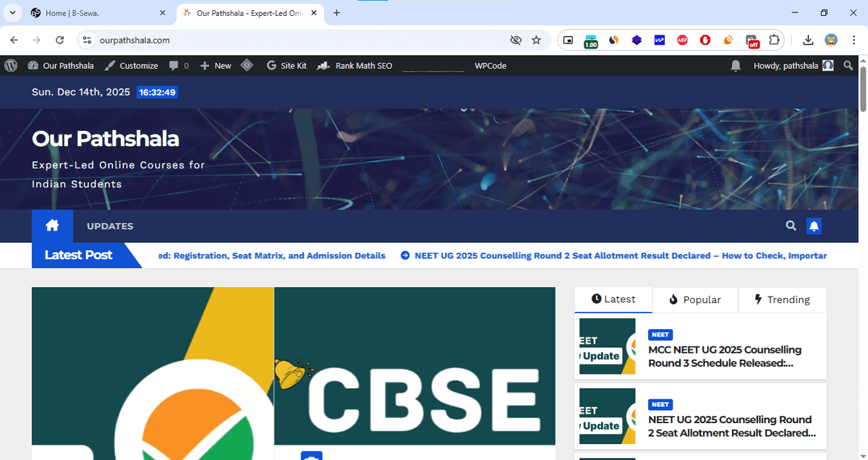The height and width of the screenshot is (460, 868).
Task: Open the New dropdown in admin bar
Action: pos(215,65)
